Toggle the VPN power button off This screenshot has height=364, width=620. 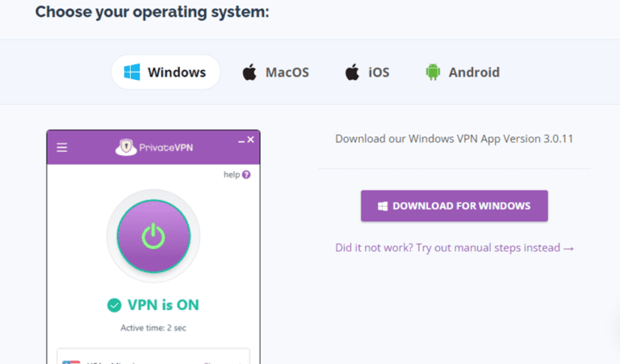[x=153, y=236]
